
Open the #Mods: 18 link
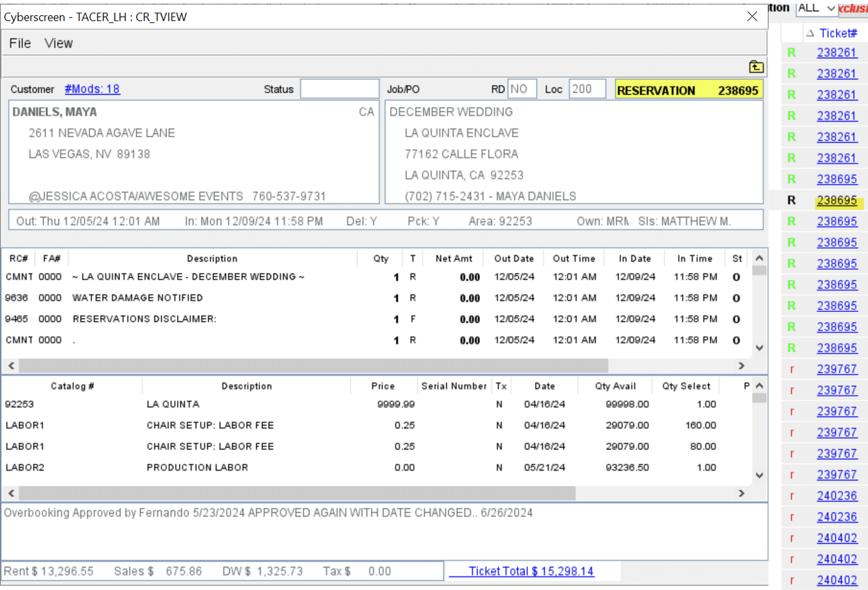92,89
